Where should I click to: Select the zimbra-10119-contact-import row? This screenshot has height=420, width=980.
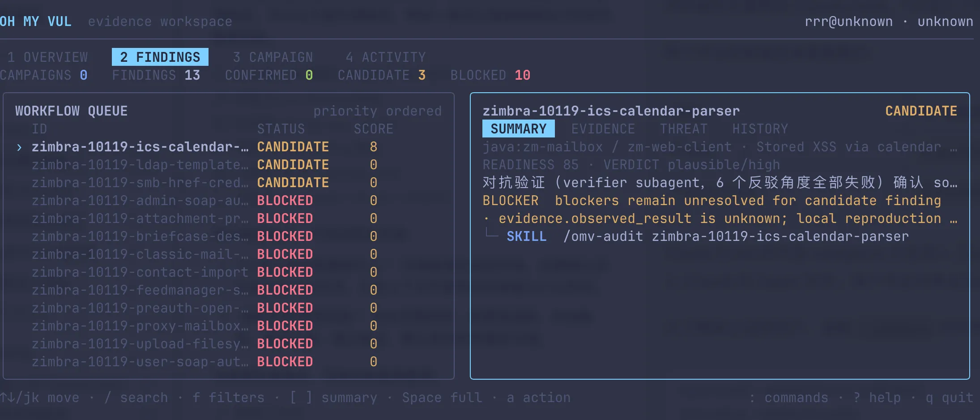point(204,272)
